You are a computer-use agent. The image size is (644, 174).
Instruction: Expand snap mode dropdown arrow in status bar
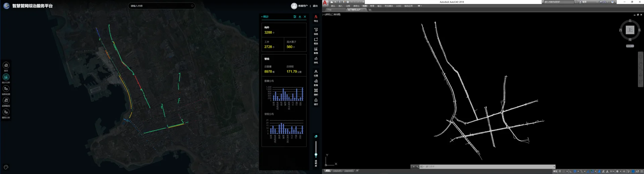[x=567, y=171]
